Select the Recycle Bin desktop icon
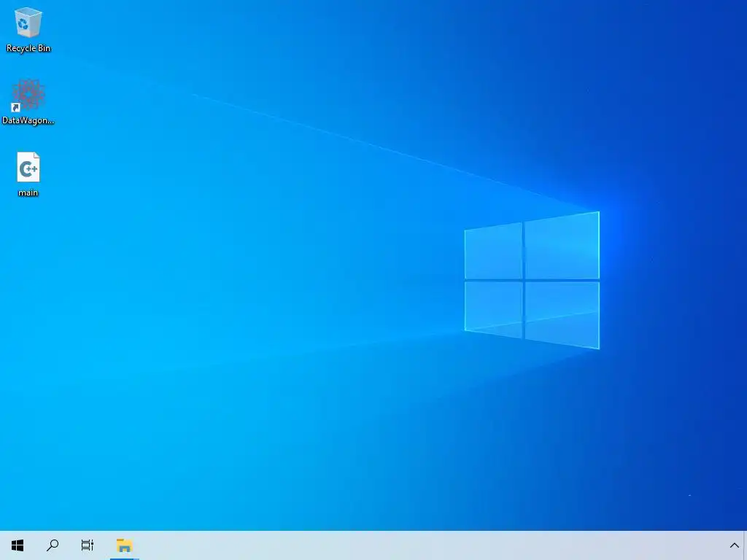The width and height of the screenshot is (747, 560). [x=28, y=23]
